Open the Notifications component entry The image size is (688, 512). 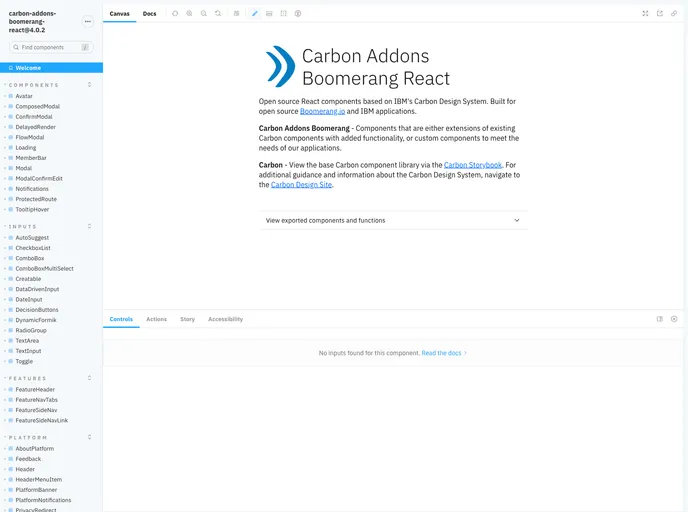(x=32, y=189)
